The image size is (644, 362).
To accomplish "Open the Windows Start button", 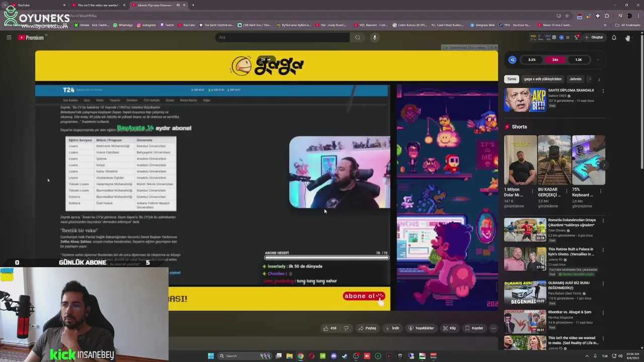I will point(211,356).
